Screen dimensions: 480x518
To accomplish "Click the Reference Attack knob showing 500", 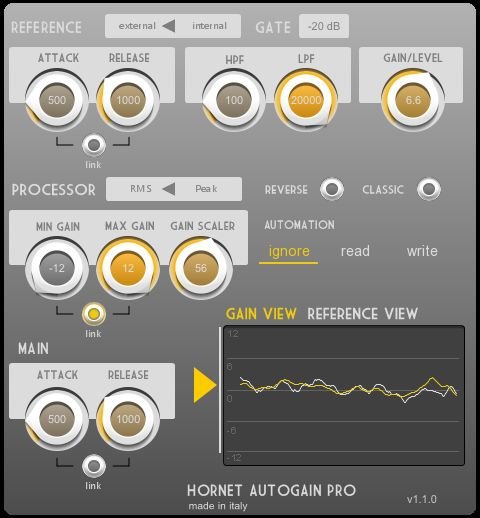I will (57, 100).
